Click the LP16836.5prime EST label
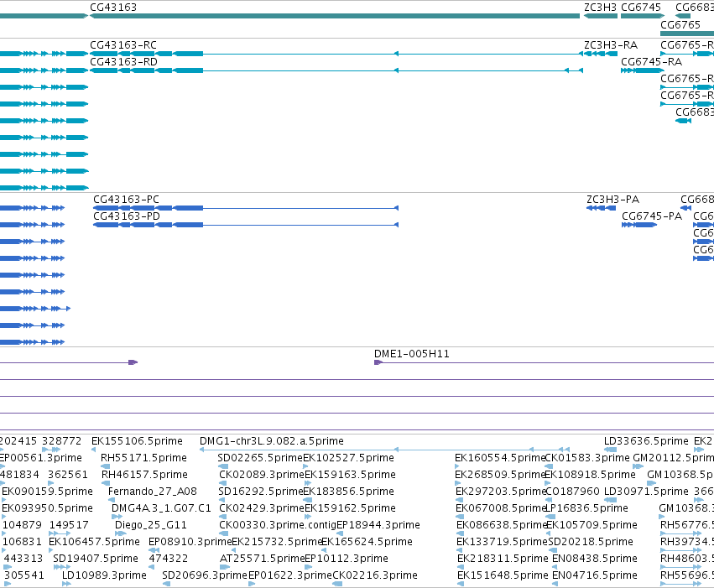Viewport: 714px width, 588px height. (x=586, y=508)
